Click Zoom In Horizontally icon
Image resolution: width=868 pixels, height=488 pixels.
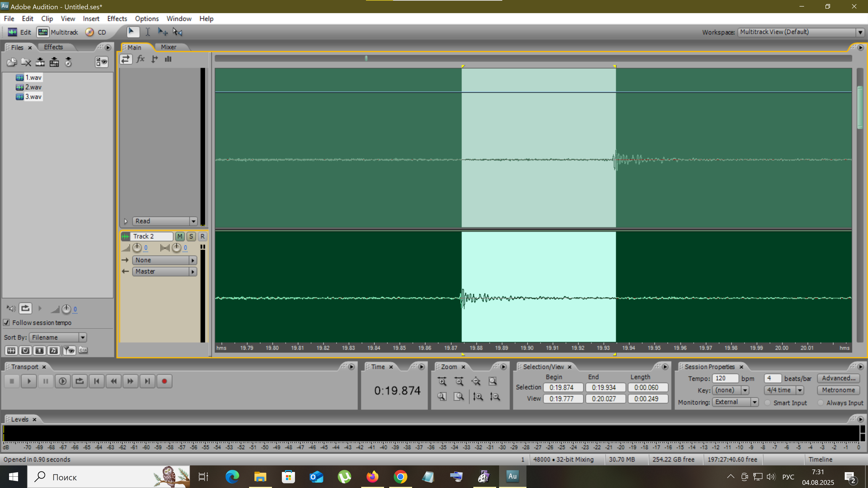click(x=442, y=381)
